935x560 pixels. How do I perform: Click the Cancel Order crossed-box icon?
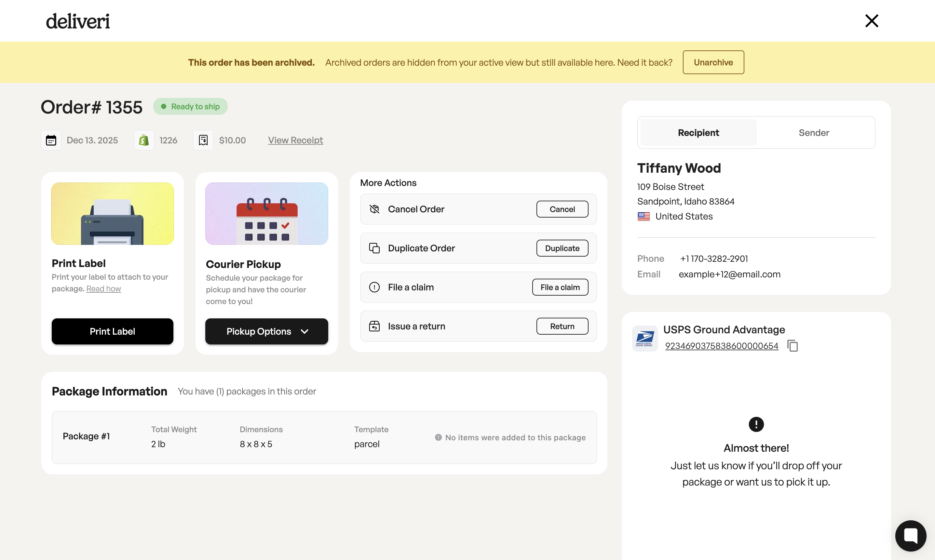374,209
